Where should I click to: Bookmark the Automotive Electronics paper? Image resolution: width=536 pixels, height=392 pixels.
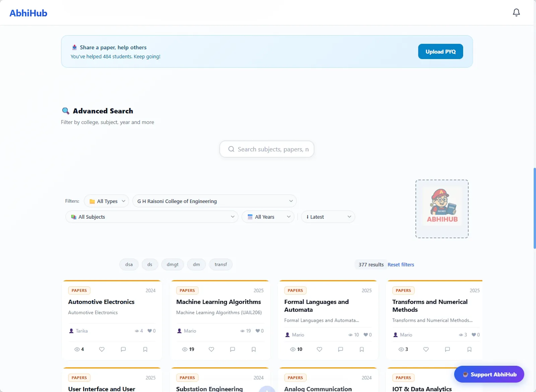[x=145, y=349]
